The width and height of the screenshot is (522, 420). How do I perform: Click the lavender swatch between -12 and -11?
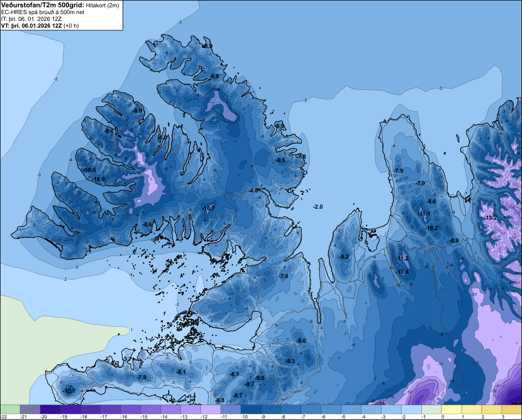[211, 410]
